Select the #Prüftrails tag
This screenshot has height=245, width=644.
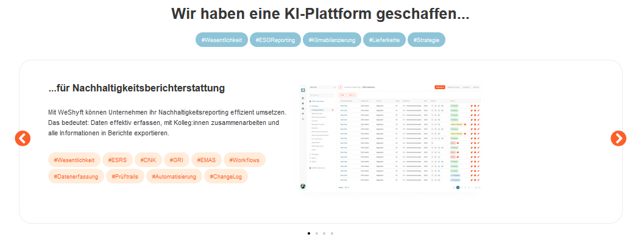pos(126,176)
